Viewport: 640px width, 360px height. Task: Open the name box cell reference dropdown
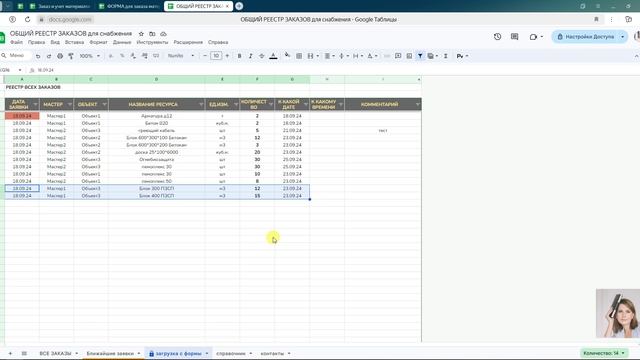(x=20, y=70)
